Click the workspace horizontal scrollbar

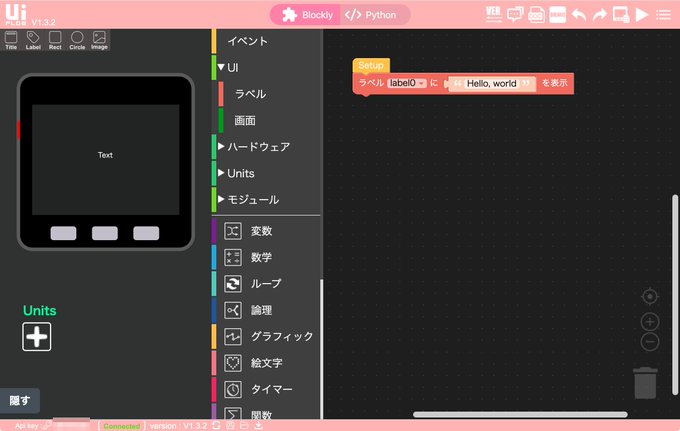(x=520, y=415)
